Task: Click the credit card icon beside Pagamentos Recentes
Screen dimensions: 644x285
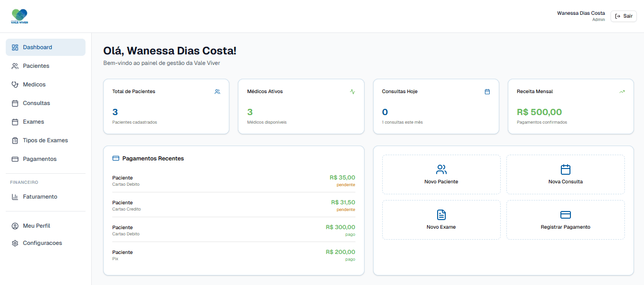Action: pyautogui.click(x=116, y=158)
